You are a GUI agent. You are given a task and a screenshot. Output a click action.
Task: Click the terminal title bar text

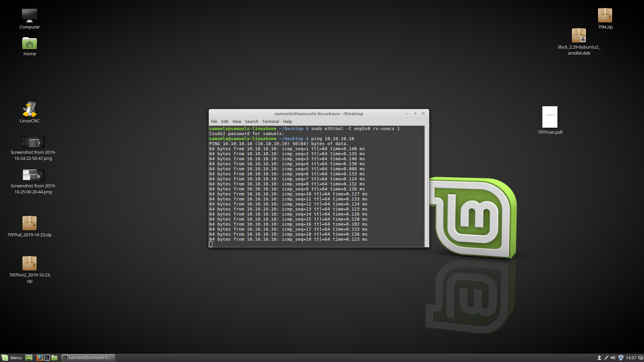[319, 114]
